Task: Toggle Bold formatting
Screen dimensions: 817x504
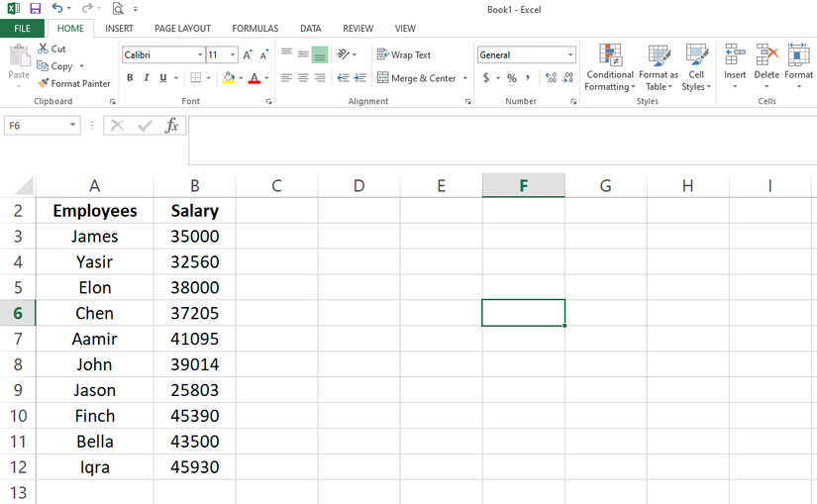Action: 130,77
